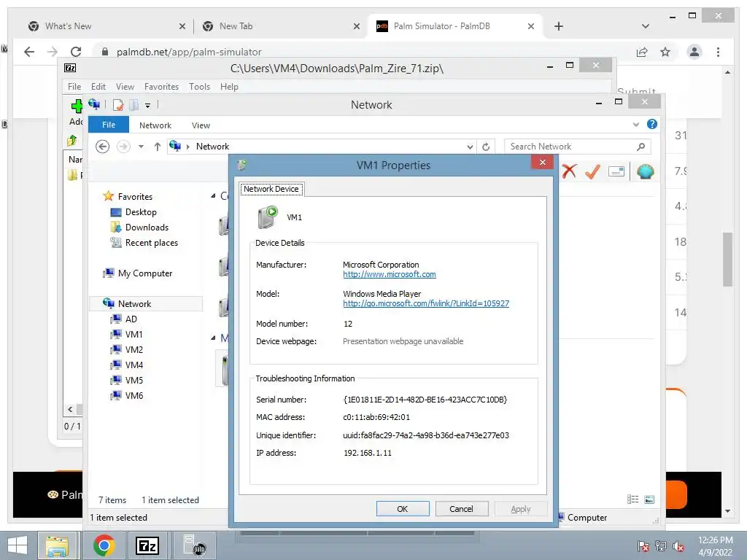Open the go.microsoft.com fwlink model link
The height and width of the screenshot is (560, 747).
tap(426, 303)
